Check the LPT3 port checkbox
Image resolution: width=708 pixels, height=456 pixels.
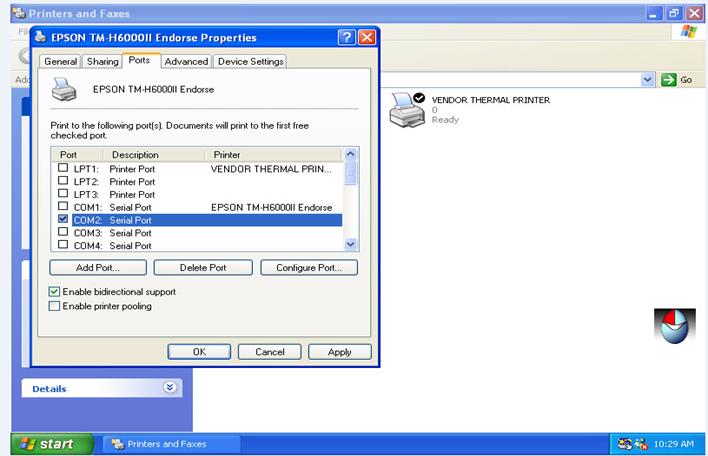63,193
